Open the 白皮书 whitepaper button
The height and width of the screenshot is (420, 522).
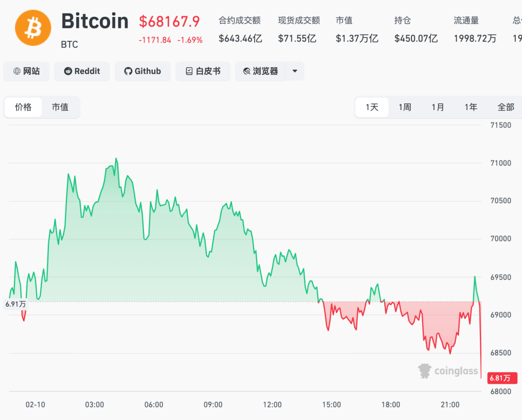[x=203, y=71]
